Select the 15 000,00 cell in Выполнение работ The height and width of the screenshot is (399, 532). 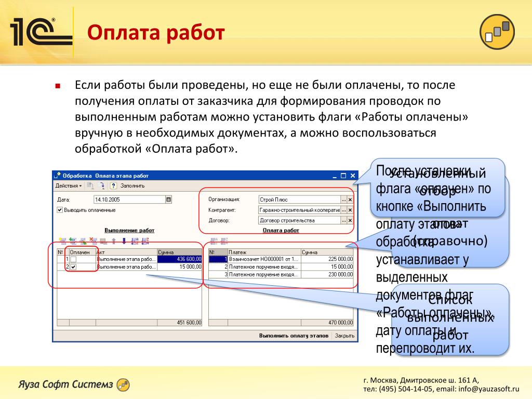pyautogui.click(x=179, y=267)
